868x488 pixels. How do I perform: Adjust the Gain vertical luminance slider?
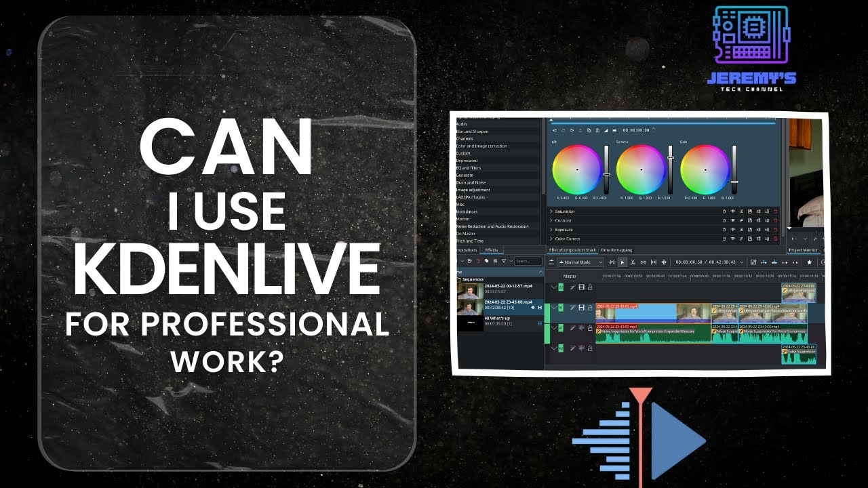pos(734,169)
